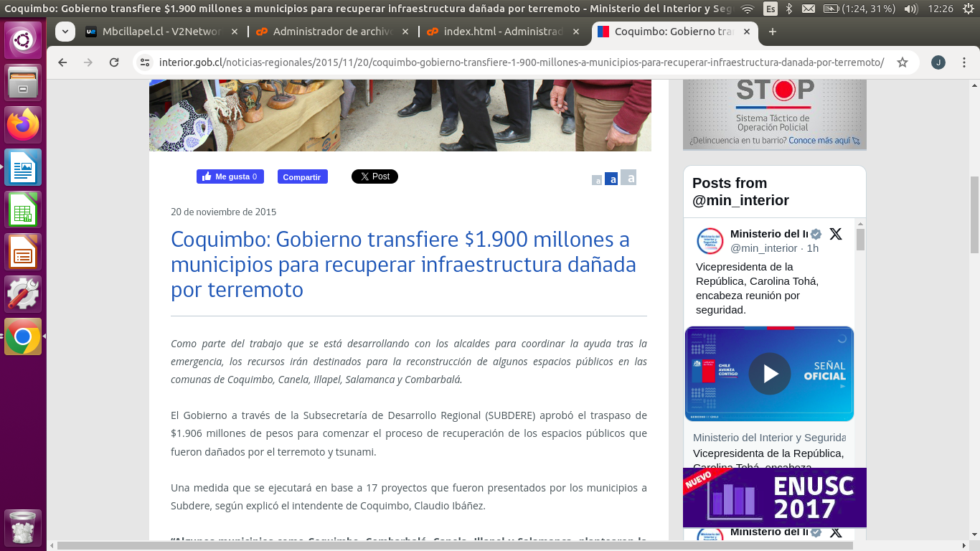Select the smallest font size 'a' option
Viewport: 980px width, 551px height.
pyautogui.click(x=597, y=181)
